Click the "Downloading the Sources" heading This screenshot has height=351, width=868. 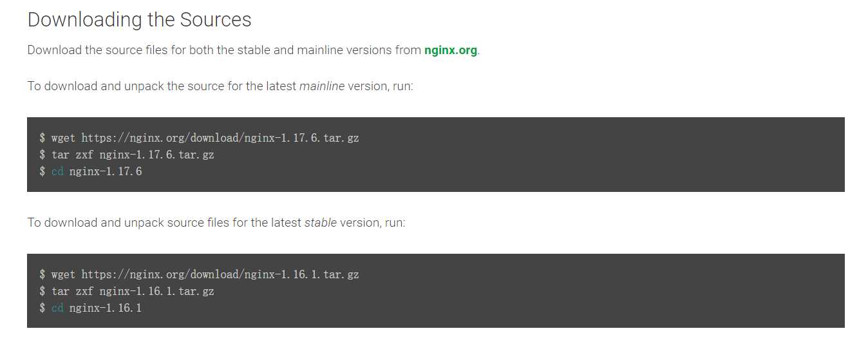click(139, 20)
